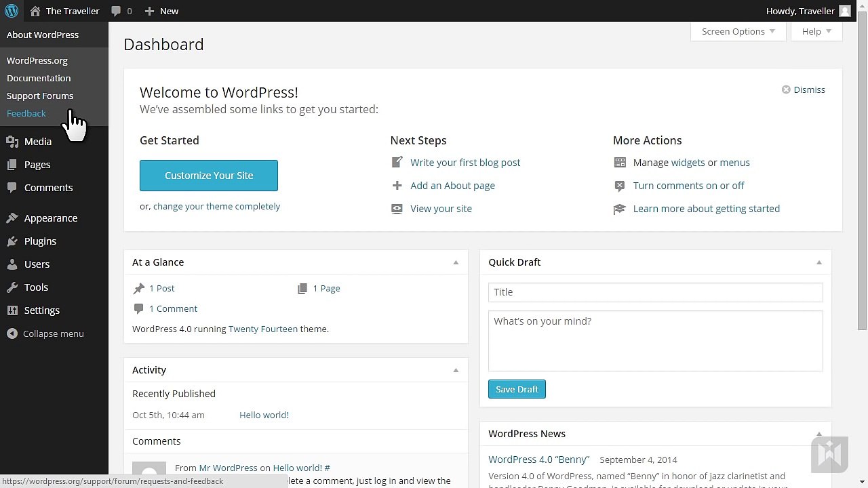Viewport: 868px width, 488px height.
Task: Click the grid icon beside Manage widgets
Action: click(620, 163)
